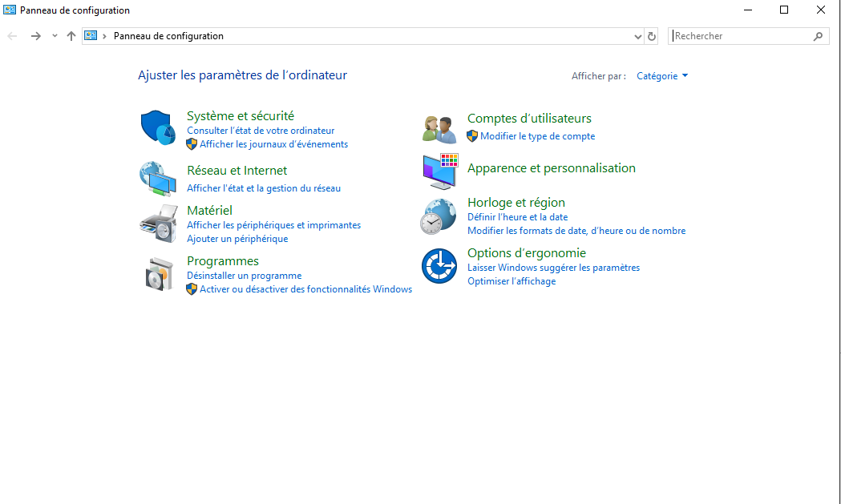The width and height of the screenshot is (841, 504).
Task: Click the Comptes d'utilisateurs people icon
Action: click(x=439, y=128)
